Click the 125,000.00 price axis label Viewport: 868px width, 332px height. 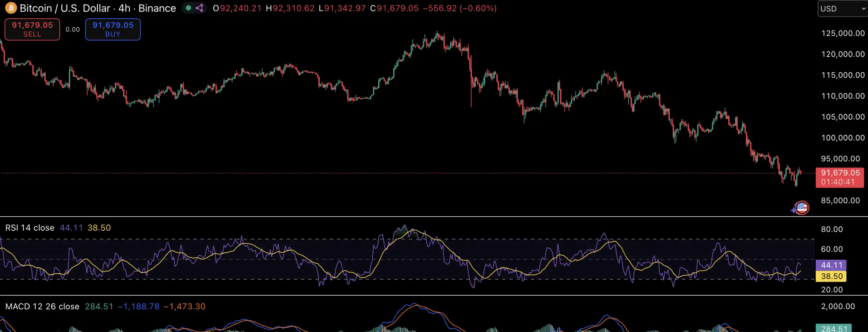click(843, 33)
